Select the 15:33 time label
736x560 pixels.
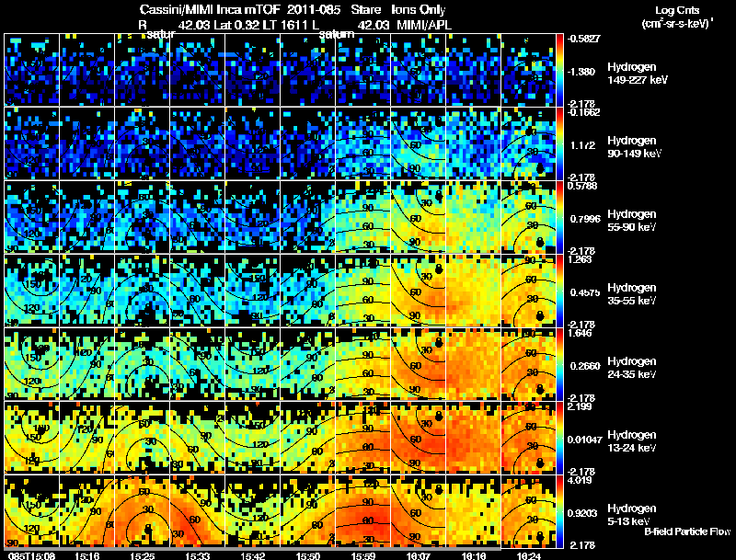pyautogui.click(x=197, y=555)
